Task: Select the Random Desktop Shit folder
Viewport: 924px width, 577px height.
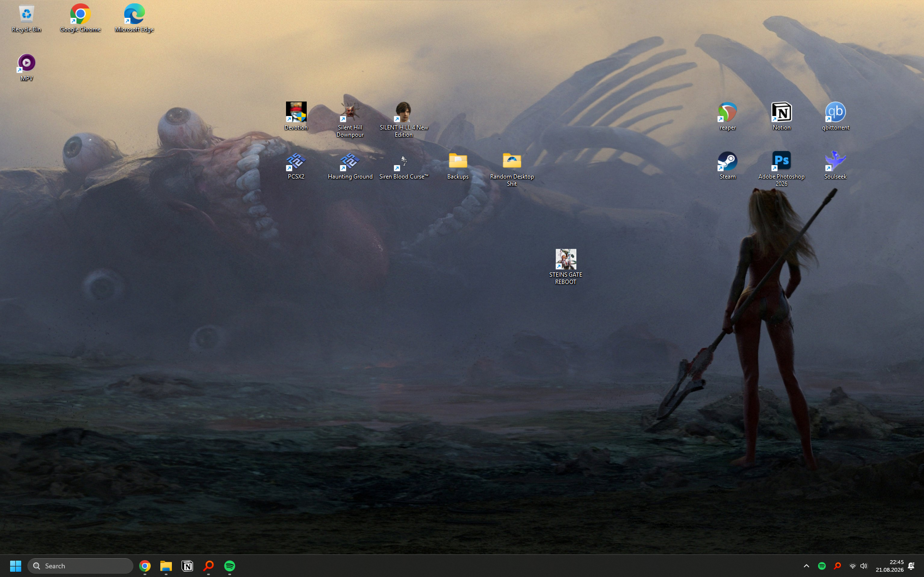Action: pos(512,169)
